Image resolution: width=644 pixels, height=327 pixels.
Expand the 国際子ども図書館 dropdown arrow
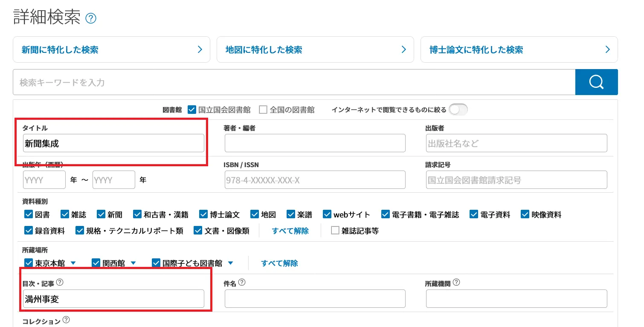pyautogui.click(x=231, y=263)
